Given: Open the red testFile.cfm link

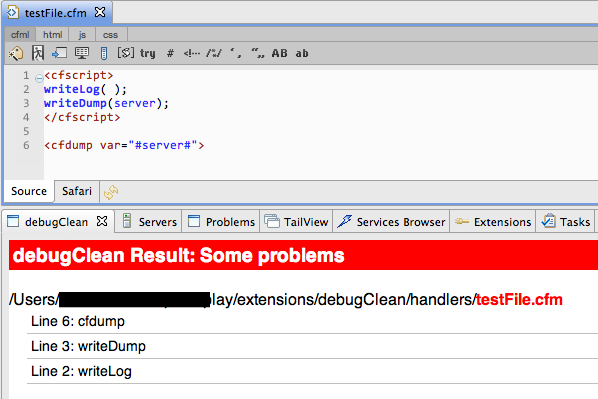Looking at the screenshot, I should [x=519, y=300].
